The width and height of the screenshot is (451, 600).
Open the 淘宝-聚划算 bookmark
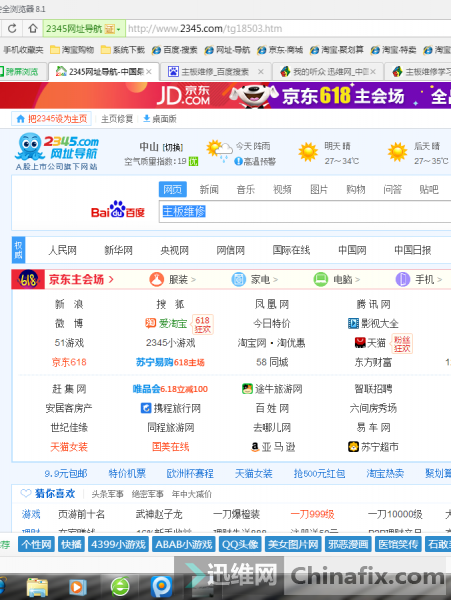[x=337, y=50]
